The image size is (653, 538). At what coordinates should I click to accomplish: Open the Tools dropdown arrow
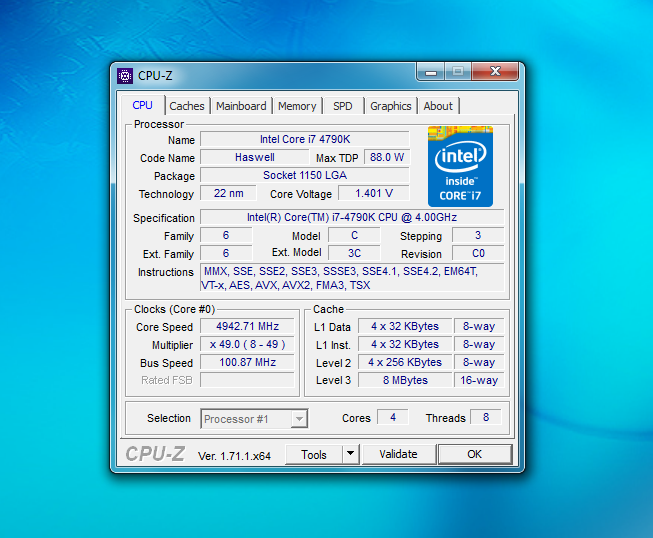click(x=351, y=454)
